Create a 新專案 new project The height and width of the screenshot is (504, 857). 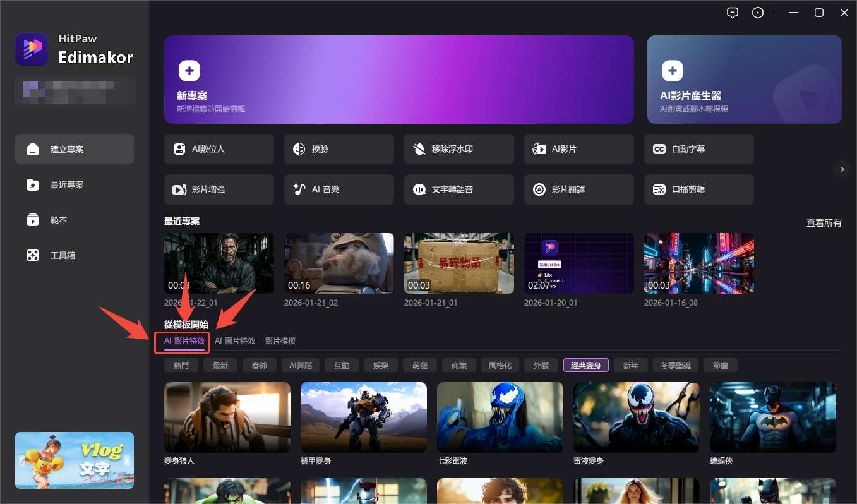[399, 79]
